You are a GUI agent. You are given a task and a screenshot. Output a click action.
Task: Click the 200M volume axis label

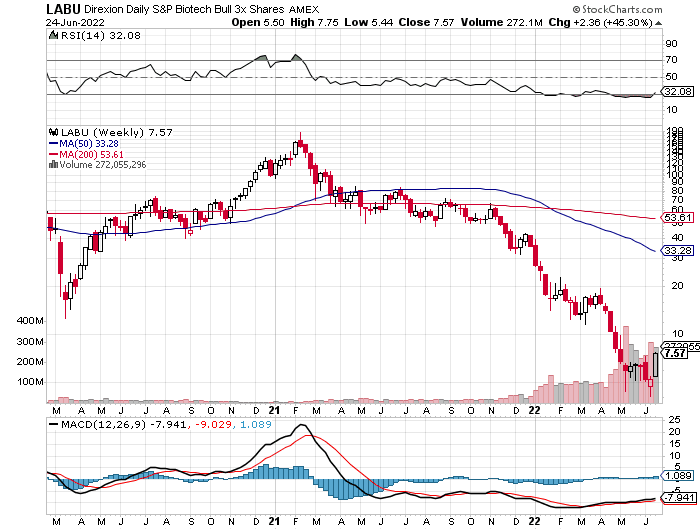point(30,362)
